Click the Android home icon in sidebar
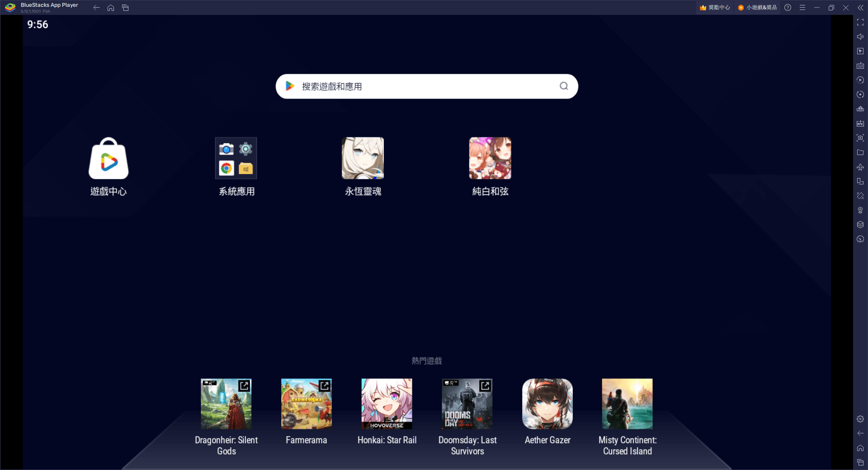Screen dimensions: 868x470 tap(860, 448)
